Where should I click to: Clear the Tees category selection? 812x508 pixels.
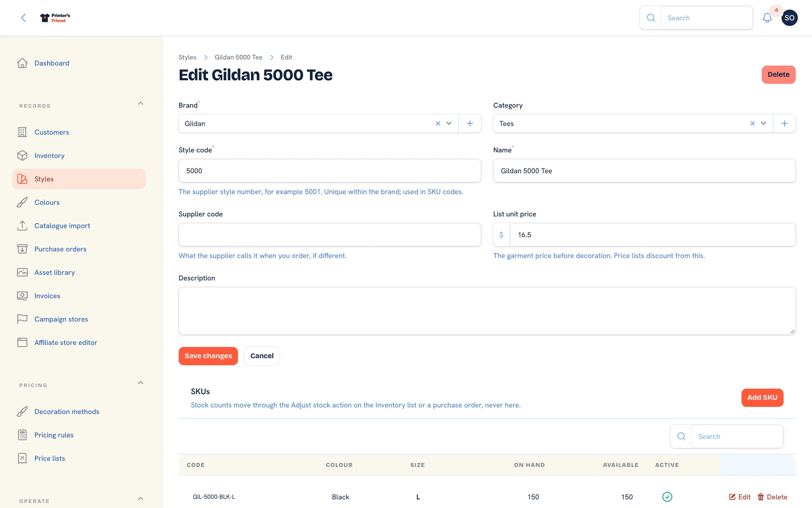click(x=753, y=124)
